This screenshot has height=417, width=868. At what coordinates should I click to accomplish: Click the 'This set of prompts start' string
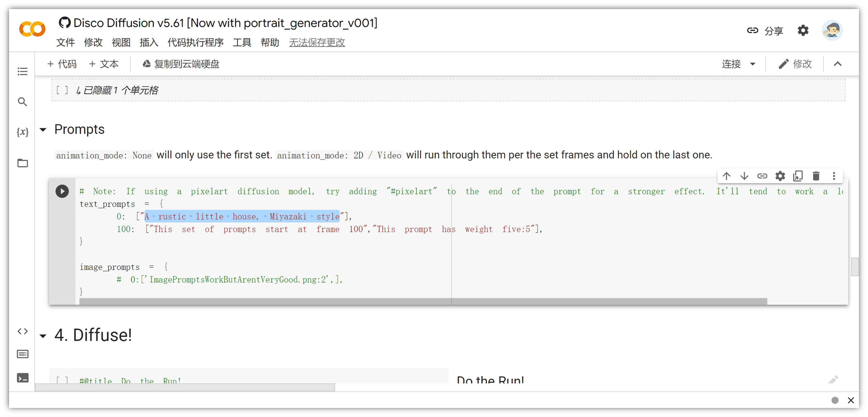coord(258,229)
